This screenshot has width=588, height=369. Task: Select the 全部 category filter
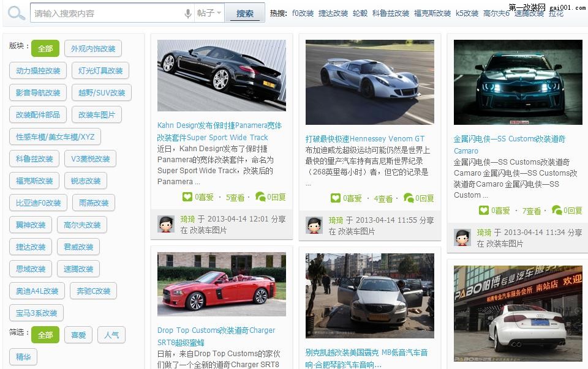(45, 49)
